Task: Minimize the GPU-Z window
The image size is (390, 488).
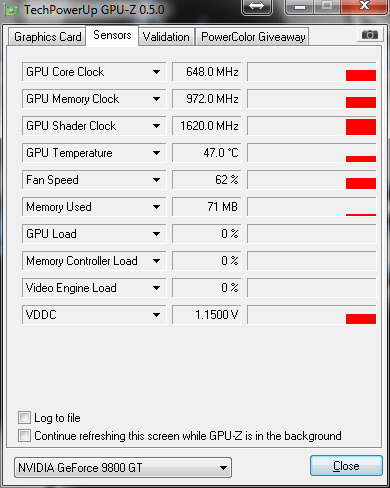Action: click(300, 6)
